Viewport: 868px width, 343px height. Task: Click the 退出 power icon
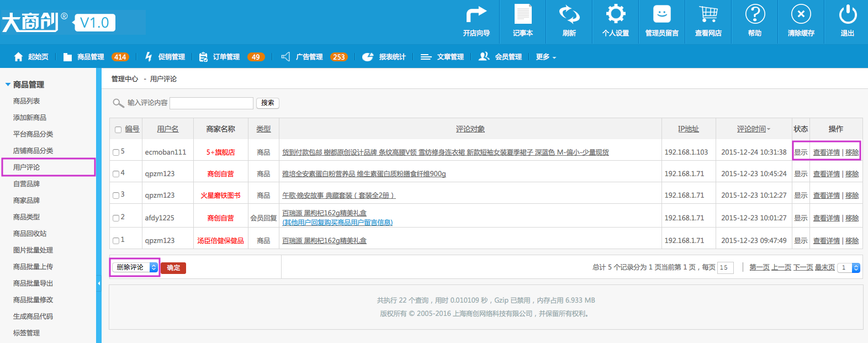coord(848,14)
